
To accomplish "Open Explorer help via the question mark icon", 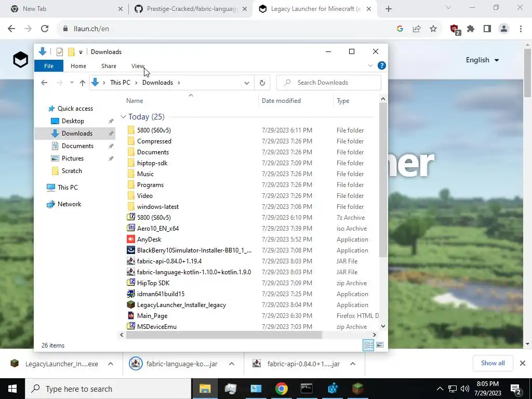I will click(382, 65).
